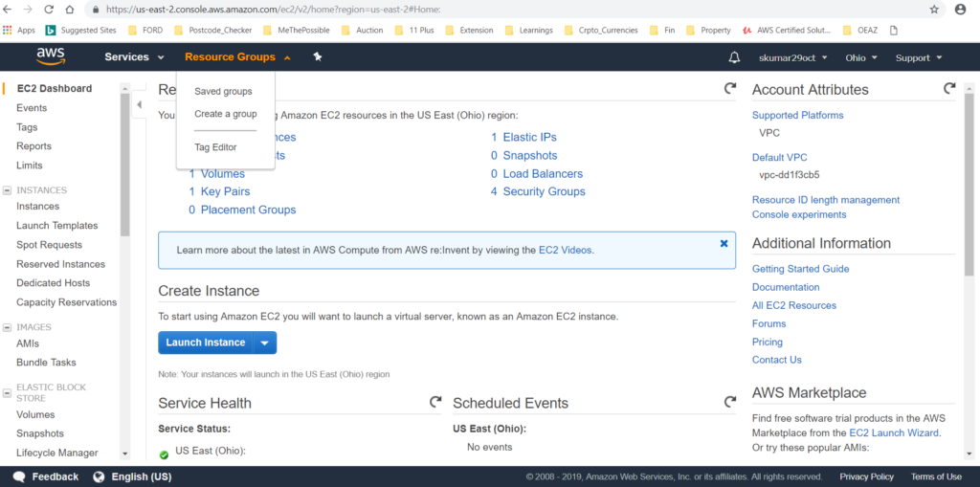Collapse the left navigation pane arrow

tap(139, 104)
